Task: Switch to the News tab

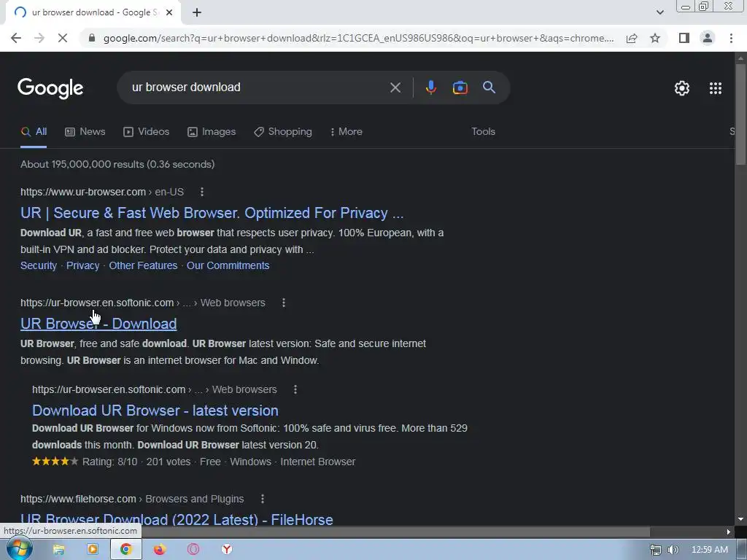Action: point(85,132)
